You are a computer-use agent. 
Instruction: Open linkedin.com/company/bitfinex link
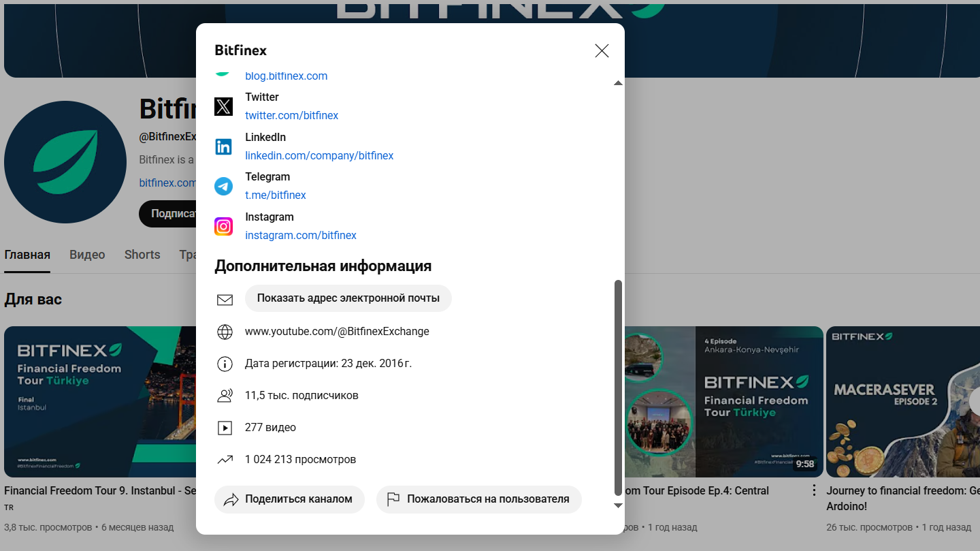[319, 155]
